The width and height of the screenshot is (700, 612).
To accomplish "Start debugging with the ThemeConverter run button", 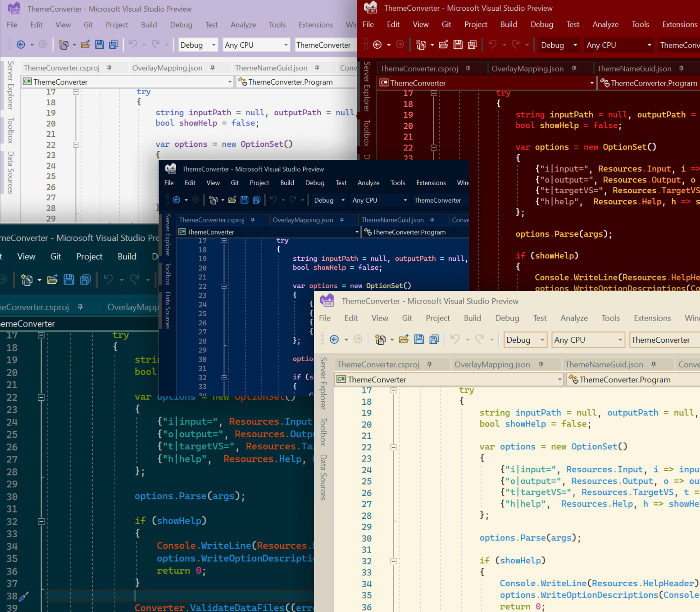I will (x=663, y=340).
